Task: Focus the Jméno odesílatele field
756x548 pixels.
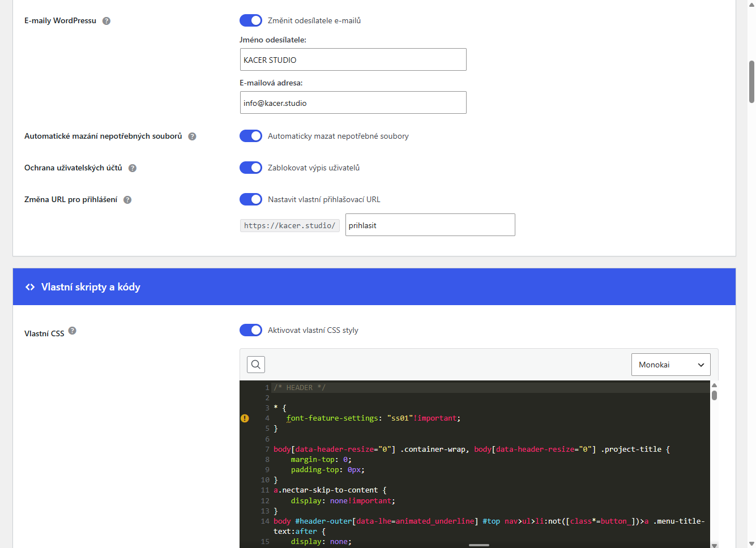Action: click(x=353, y=59)
